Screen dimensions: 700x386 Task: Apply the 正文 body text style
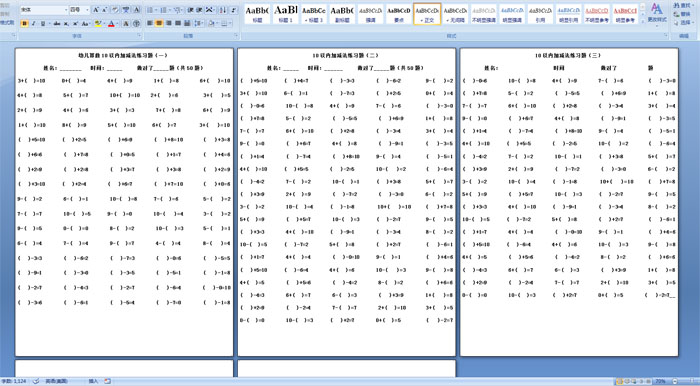click(427, 14)
